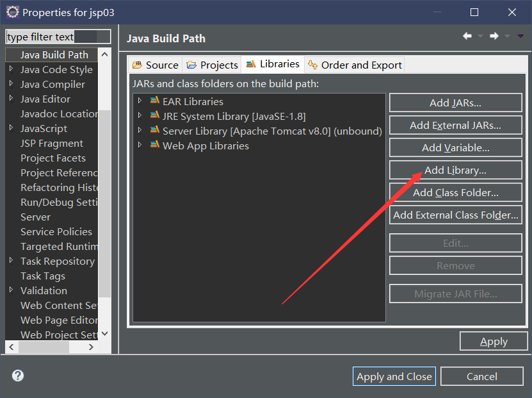Select Service Policies in sidebar

56,231
